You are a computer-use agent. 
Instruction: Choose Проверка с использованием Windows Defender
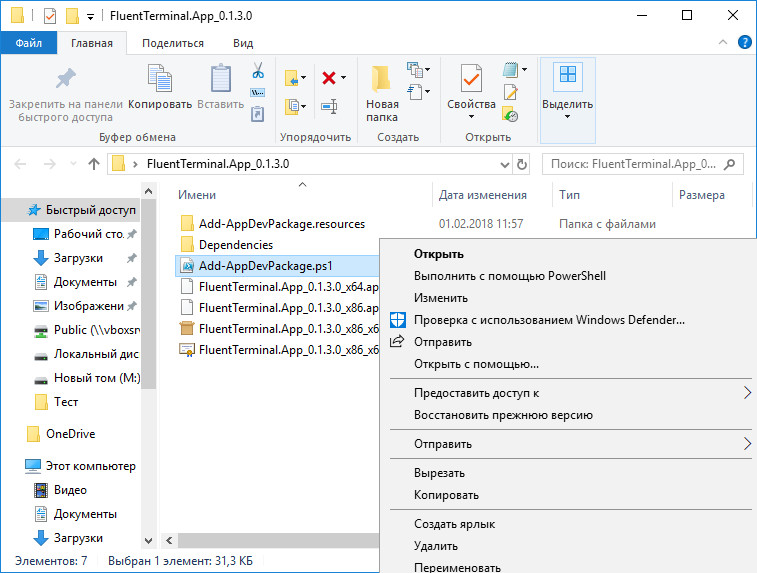[549, 320]
